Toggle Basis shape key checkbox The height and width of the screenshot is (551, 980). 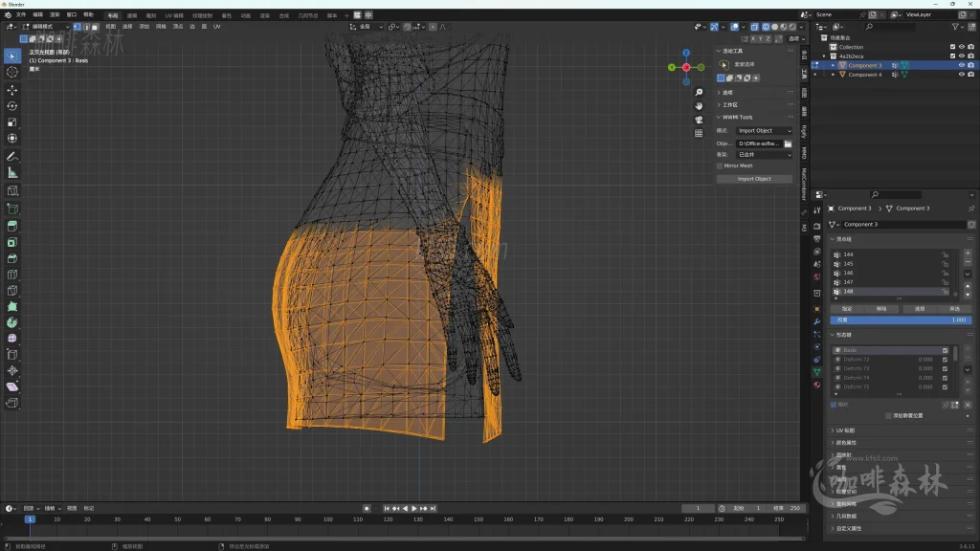point(945,350)
